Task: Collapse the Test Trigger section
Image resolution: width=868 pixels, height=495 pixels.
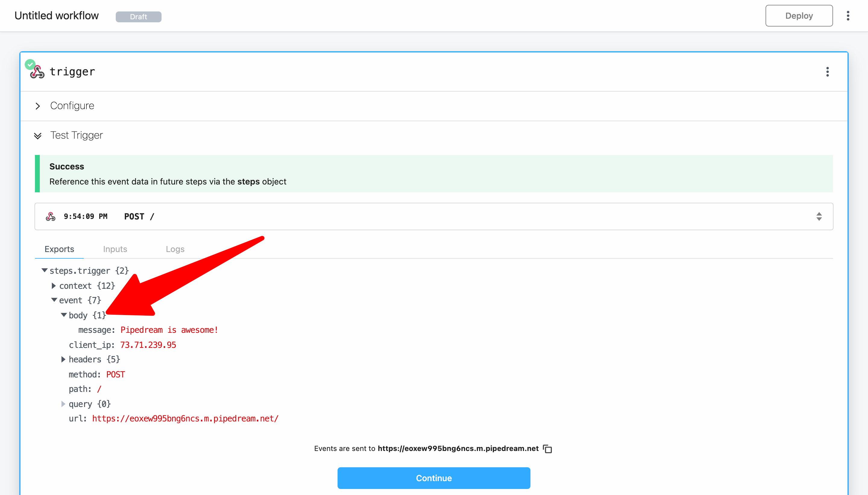Action: 38,136
